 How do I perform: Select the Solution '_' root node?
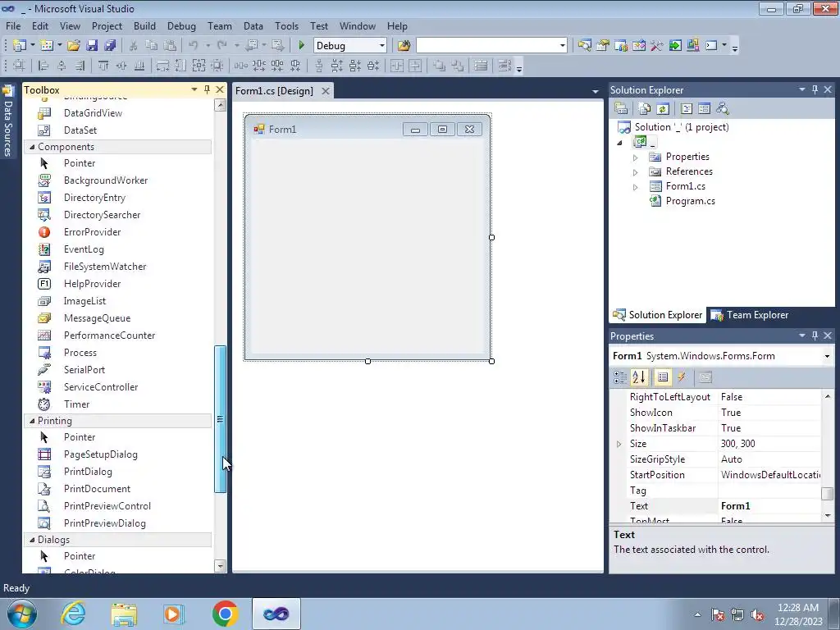click(682, 127)
